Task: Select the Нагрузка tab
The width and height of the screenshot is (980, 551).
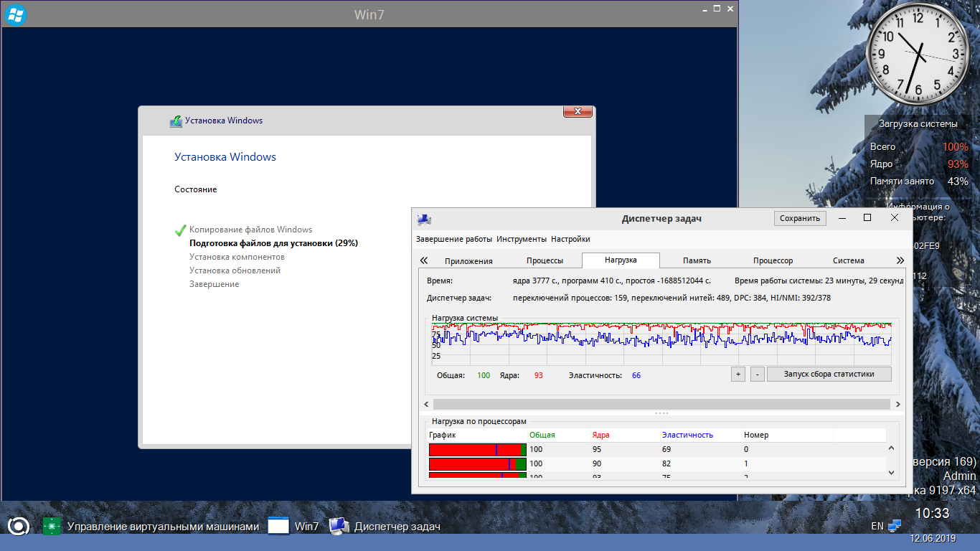Action: [621, 260]
